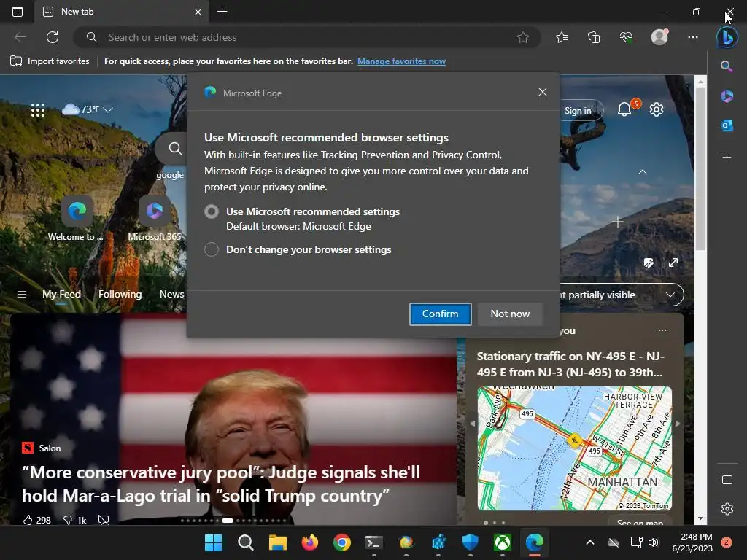Viewport: 747px width, 560px height.
Task: Switch to Following tab
Action: click(120, 295)
